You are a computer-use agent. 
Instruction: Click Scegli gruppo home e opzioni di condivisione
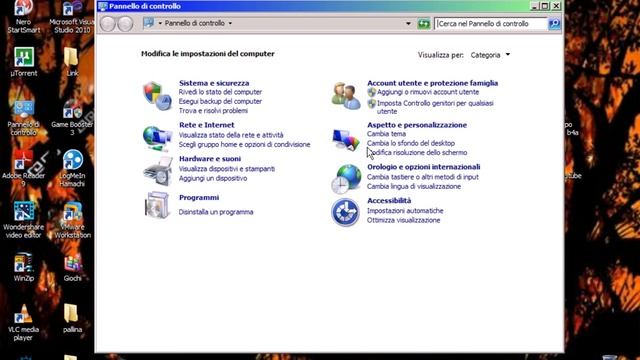(244, 144)
